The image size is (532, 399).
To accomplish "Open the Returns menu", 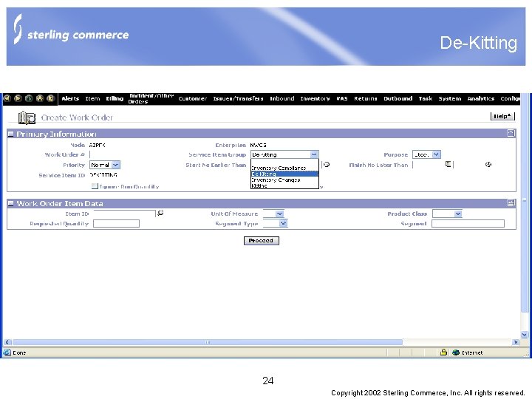I will pyautogui.click(x=366, y=98).
